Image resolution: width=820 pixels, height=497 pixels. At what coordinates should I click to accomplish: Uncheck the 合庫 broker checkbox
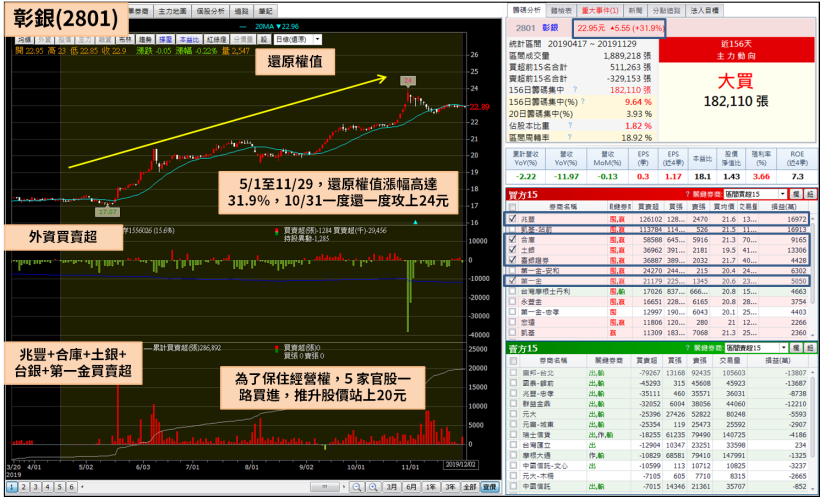[512, 240]
